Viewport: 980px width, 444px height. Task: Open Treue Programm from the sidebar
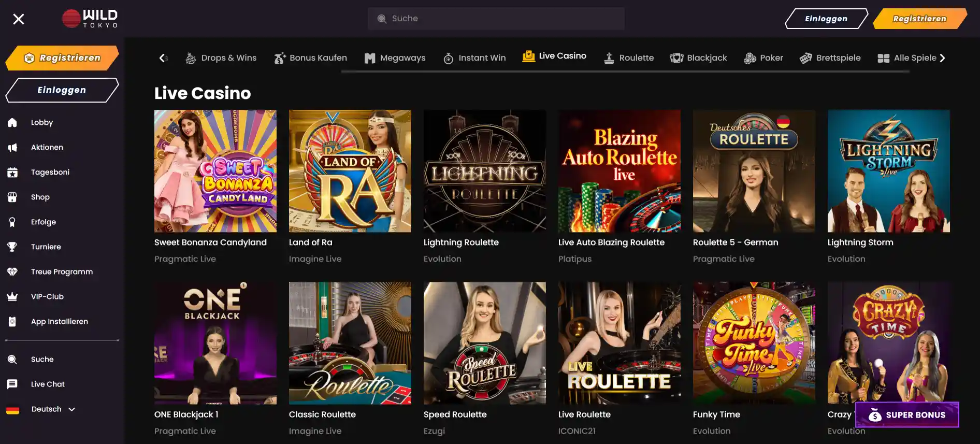(62, 272)
